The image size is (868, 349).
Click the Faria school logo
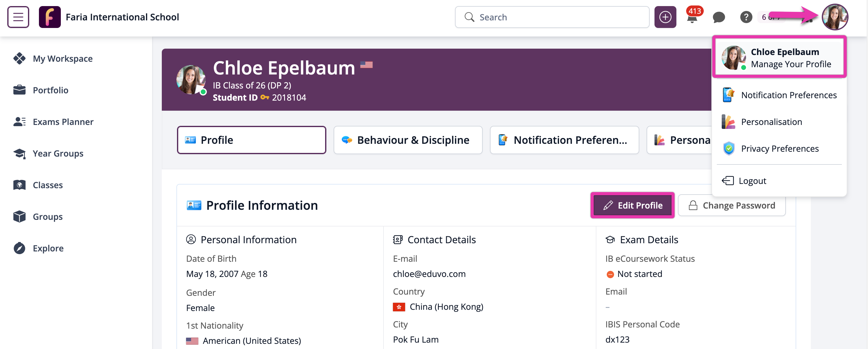50,17
